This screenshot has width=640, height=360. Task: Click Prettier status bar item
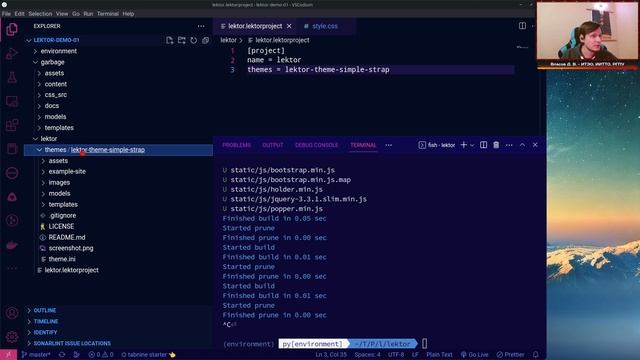point(510,355)
